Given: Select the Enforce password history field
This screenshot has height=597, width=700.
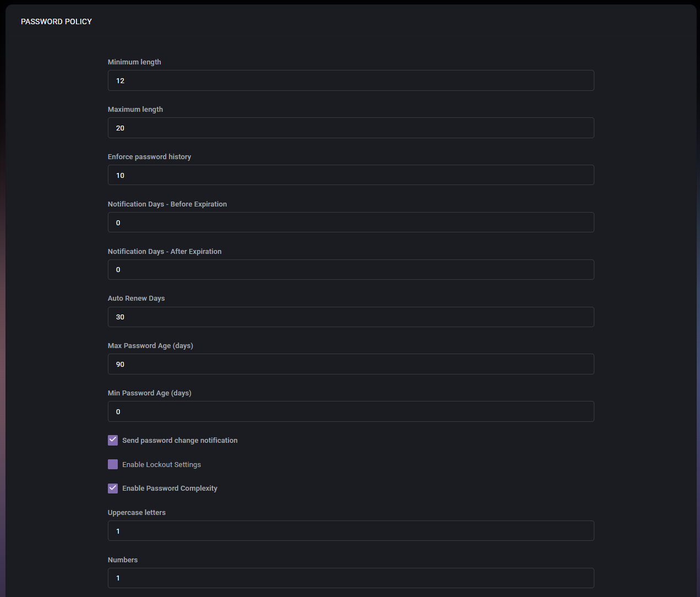Looking at the screenshot, I should click(x=351, y=175).
